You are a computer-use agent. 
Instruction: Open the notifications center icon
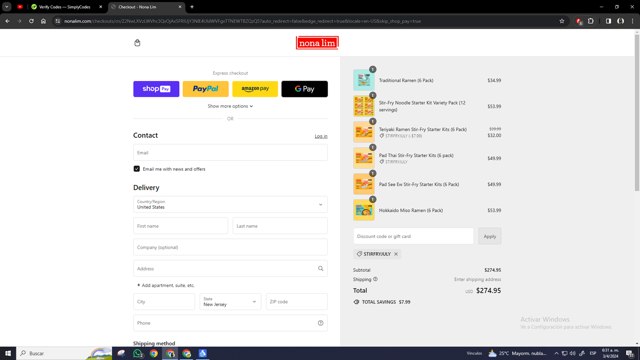tap(630, 353)
